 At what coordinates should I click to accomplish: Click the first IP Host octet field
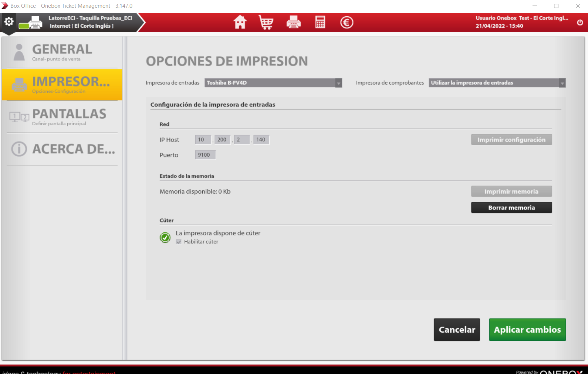[x=203, y=140]
